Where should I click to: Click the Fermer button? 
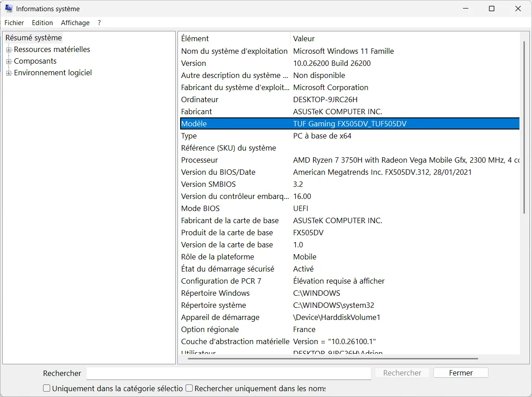[x=461, y=373]
